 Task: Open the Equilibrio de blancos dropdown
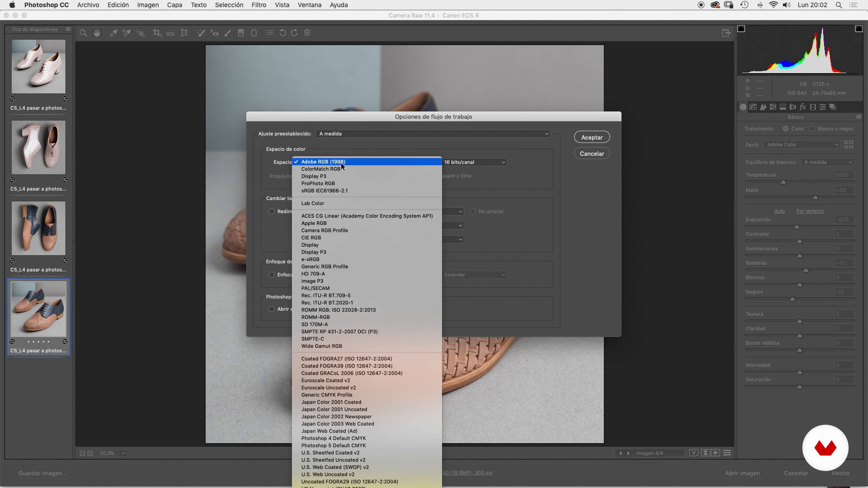827,162
